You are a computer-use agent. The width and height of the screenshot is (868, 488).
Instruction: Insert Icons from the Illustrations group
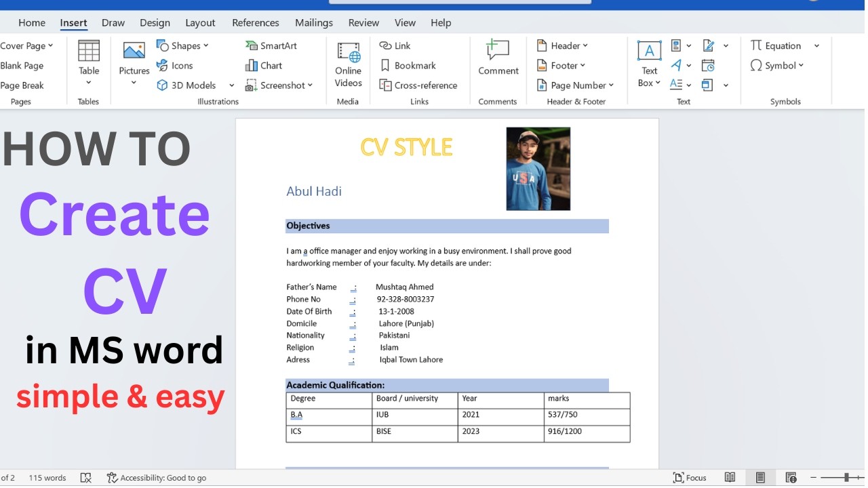point(175,66)
